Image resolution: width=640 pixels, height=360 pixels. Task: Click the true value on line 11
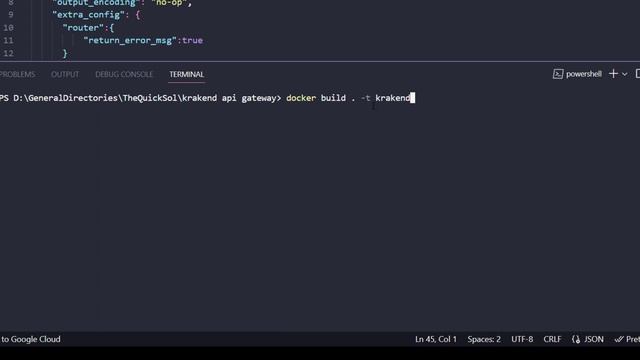click(192, 40)
